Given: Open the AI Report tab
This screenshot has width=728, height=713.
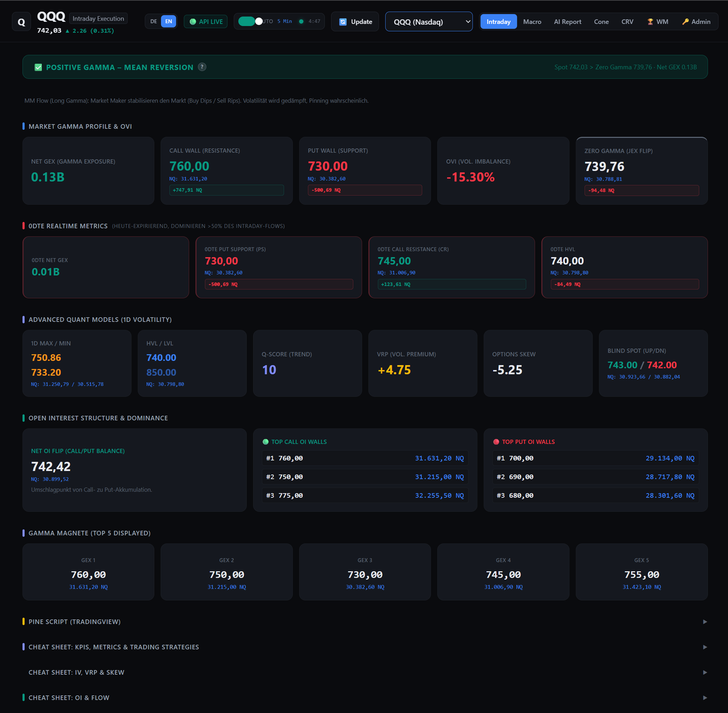Looking at the screenshot, I should click(x=567, y=22).
